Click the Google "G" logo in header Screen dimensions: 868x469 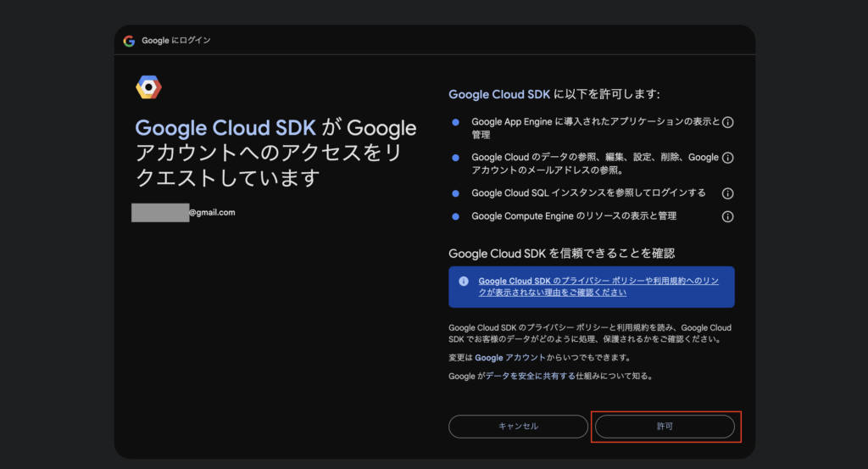(129, 41)
